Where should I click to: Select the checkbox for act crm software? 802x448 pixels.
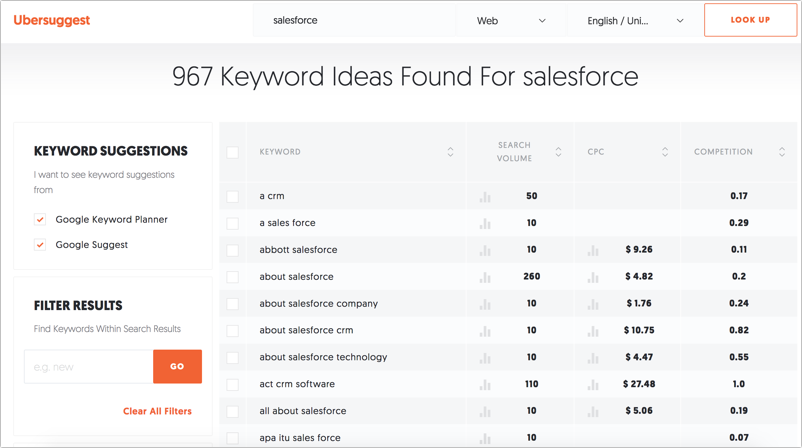[232, 384]
